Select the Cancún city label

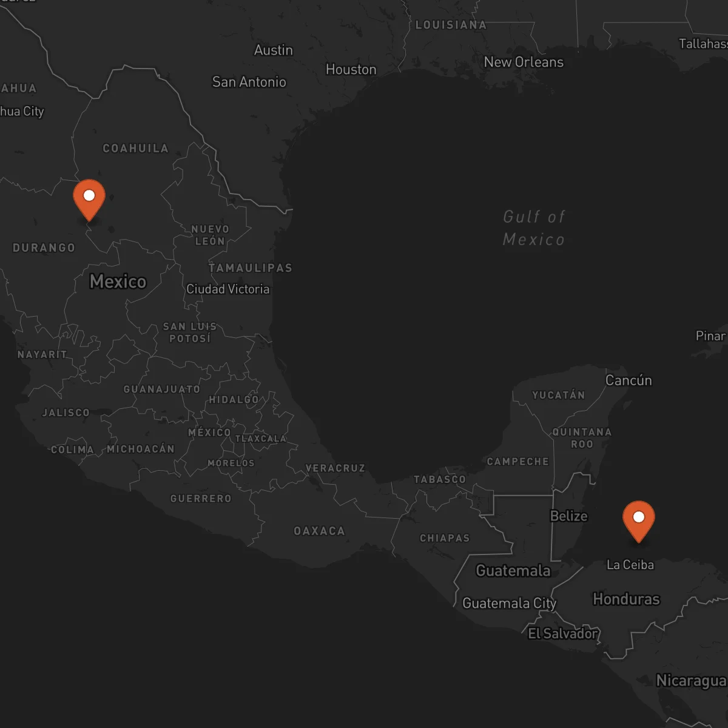[x=629, y=380]
